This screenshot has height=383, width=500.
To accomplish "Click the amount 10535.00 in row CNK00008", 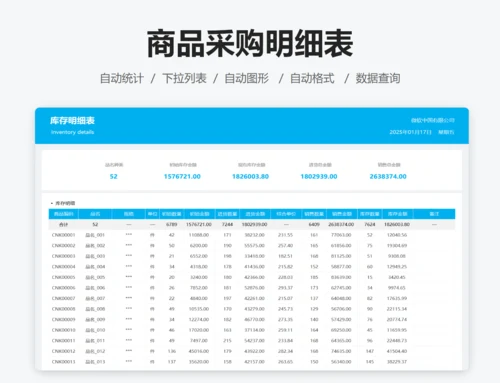I will [199, 309].
